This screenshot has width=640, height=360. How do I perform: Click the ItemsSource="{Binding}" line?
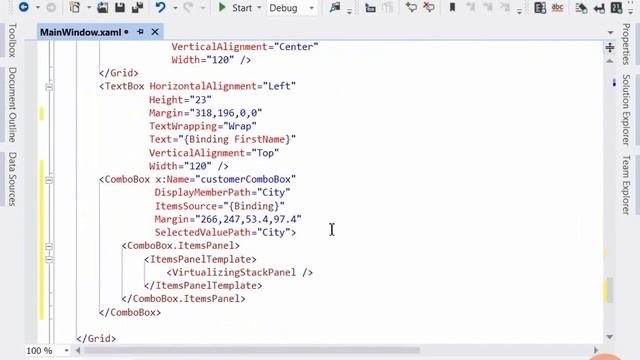click(220, 206)
